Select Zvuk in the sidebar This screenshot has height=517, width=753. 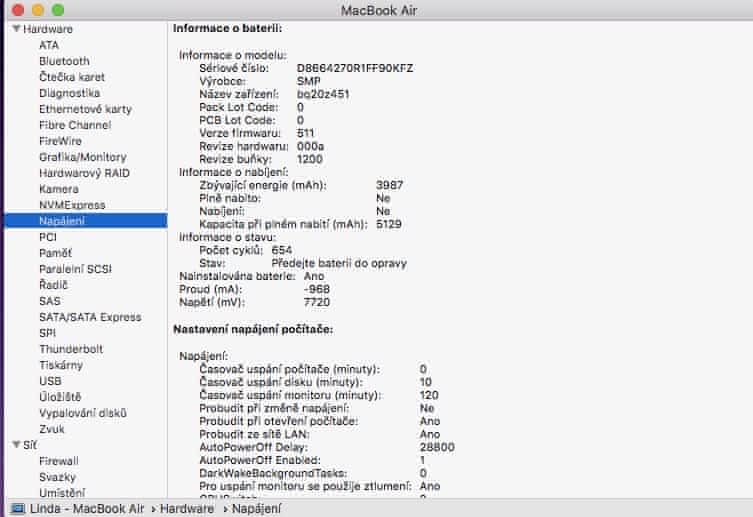[52, 429]
